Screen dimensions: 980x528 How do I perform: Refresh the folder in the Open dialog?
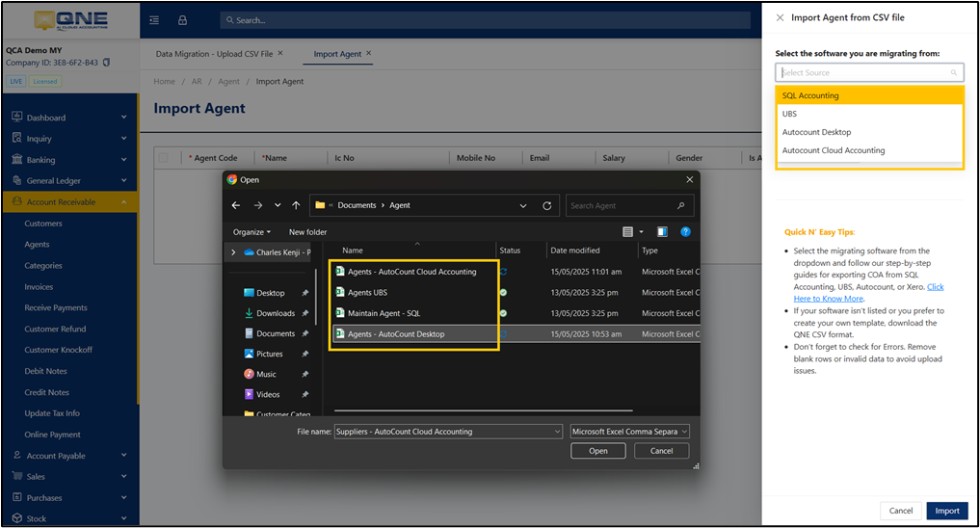[547, 205]
